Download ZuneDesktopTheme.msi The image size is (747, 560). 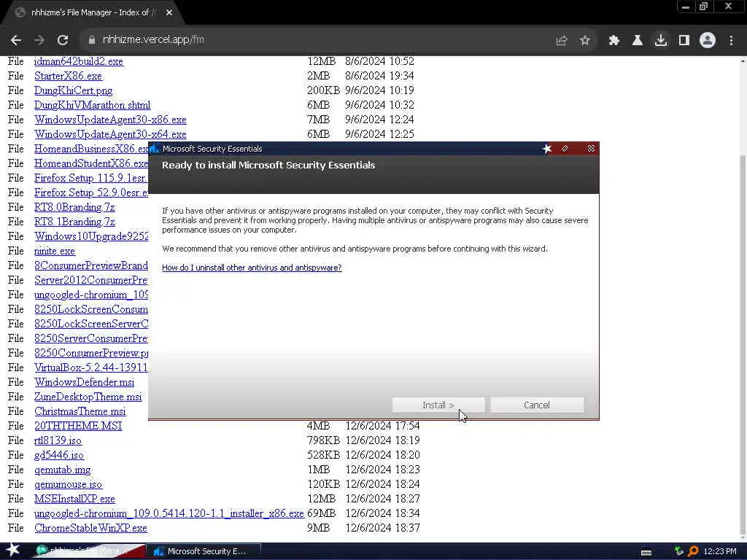(88, 397)
